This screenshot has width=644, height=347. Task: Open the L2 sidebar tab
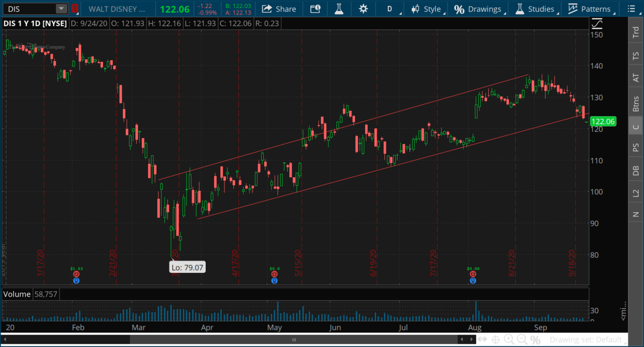pos(636,193)
